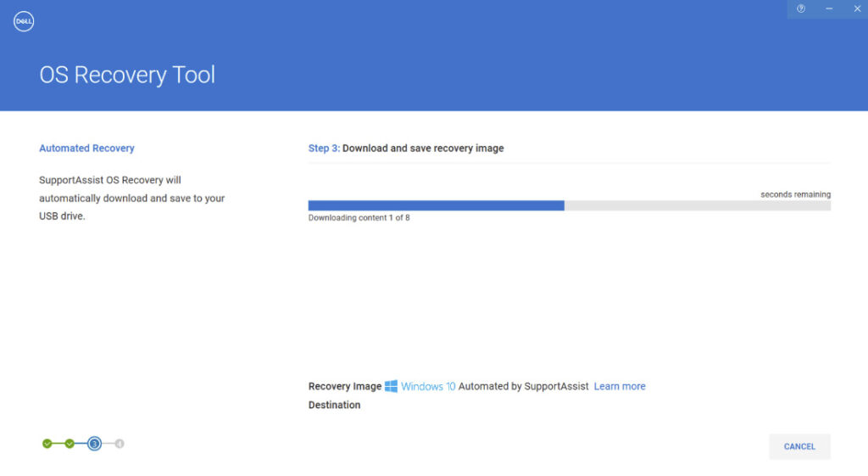
Task: Click the Windows logo icon
Action: 391,386
